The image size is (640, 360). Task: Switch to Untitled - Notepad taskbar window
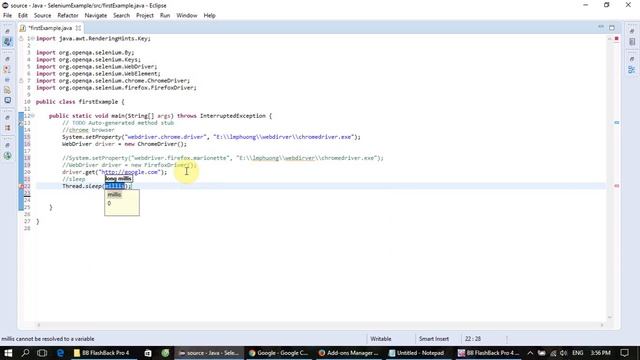click(x=418, y=353)
